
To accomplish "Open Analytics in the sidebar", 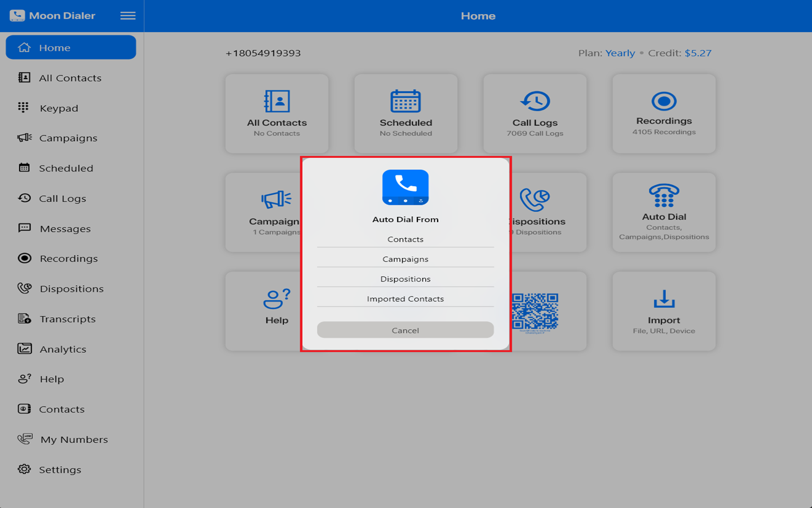I will pos(63,349).
